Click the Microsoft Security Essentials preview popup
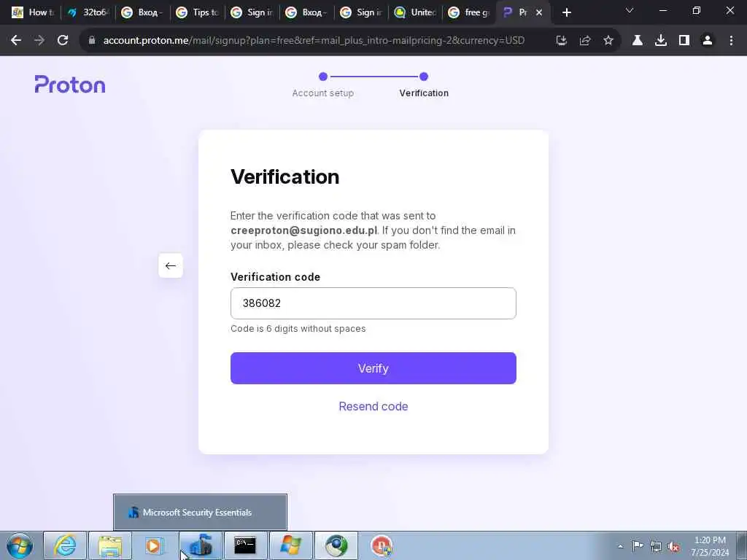Viewport: 747px width, 560px height. [x=200, y=513]
